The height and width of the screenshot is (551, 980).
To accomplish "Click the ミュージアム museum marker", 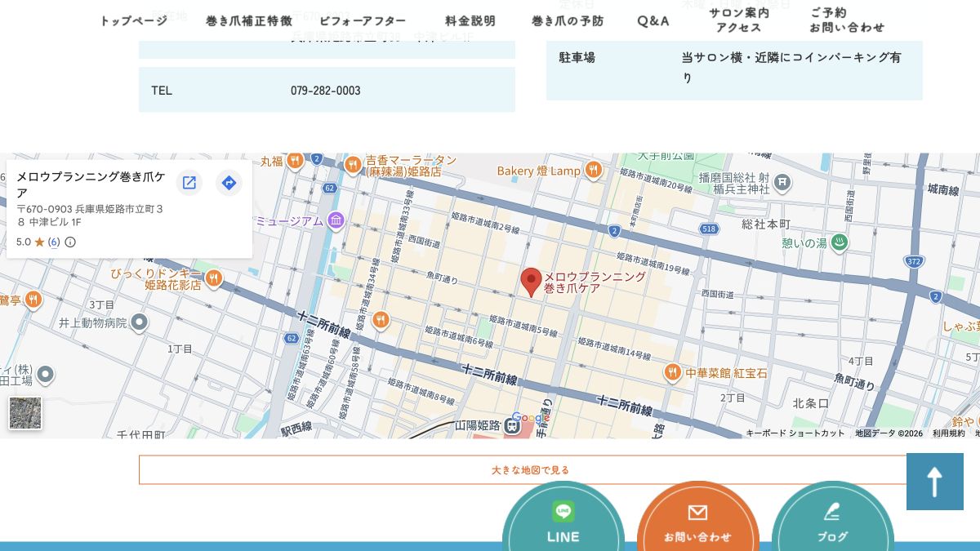I will [336, 220].
